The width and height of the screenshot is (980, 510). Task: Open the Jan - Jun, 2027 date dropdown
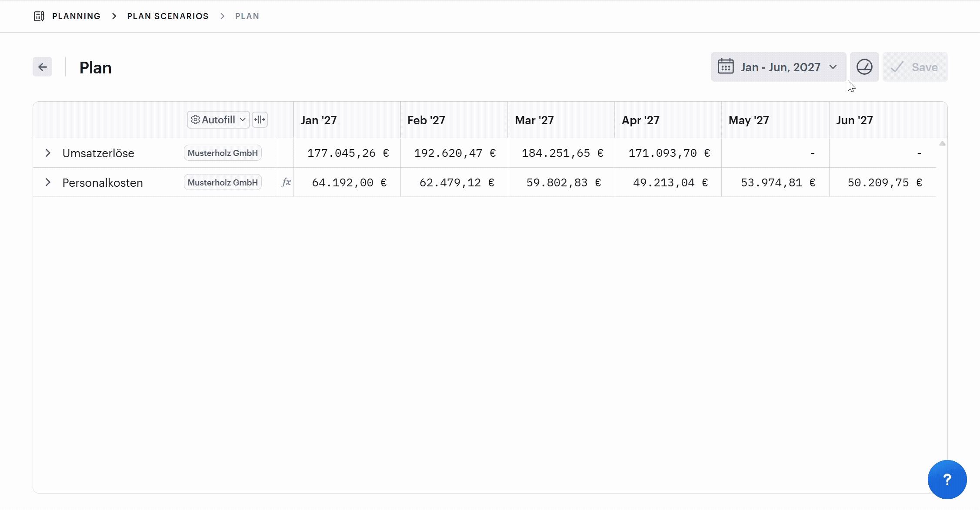[x=778, y=67]
